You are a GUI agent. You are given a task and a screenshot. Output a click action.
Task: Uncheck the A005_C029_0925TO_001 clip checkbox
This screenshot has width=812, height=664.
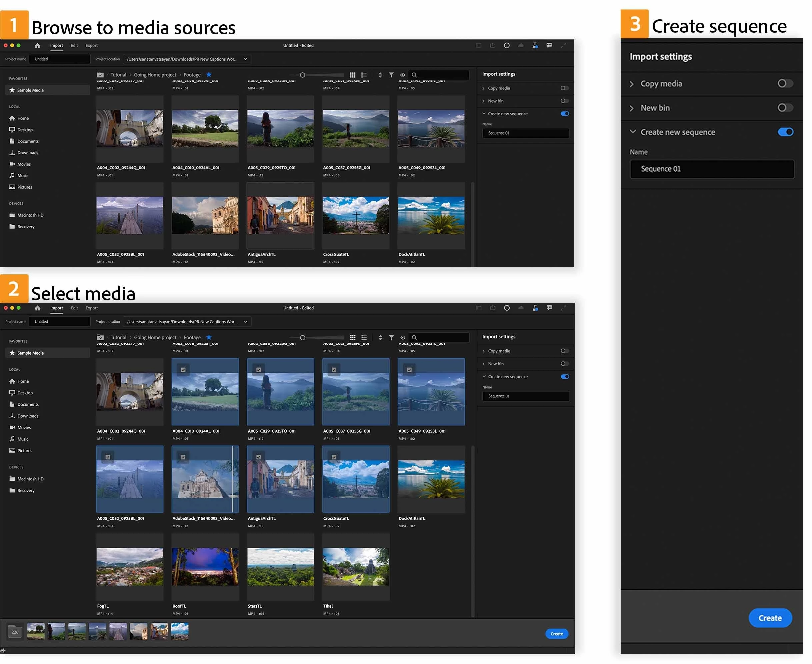point(259,370)
